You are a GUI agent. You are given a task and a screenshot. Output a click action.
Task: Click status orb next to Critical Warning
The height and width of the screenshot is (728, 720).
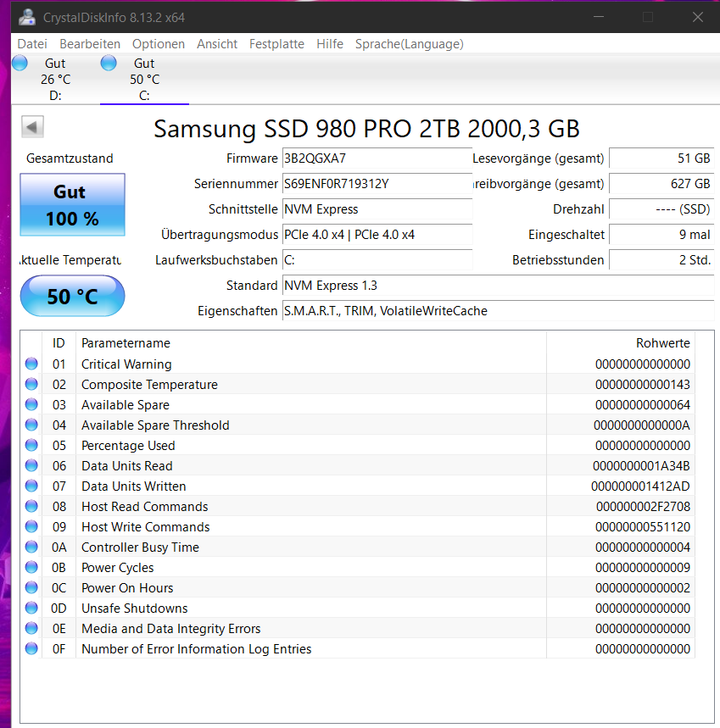31,364
